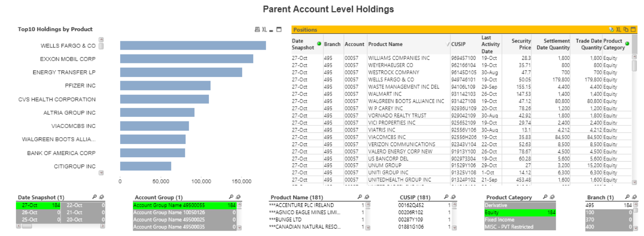Click search icon for Product Name list
Image resolution: width=644 pixels, height=236 pixels.
(360, 197)
